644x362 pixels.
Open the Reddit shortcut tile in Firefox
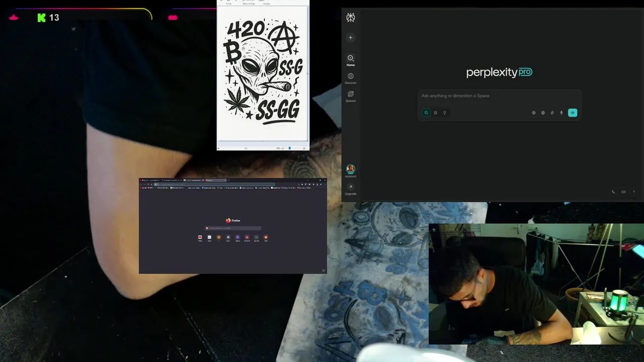point(266,237)
